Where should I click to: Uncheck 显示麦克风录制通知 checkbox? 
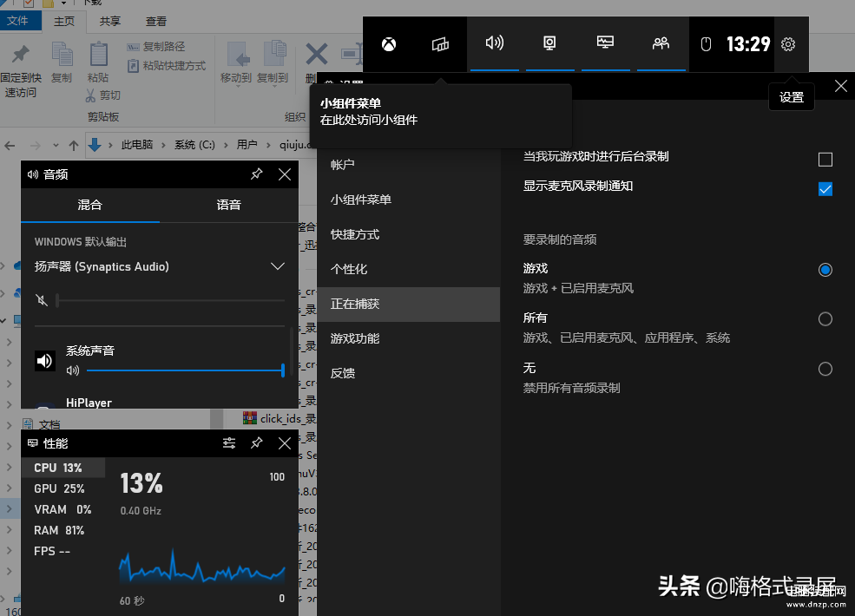pos(825,189)
